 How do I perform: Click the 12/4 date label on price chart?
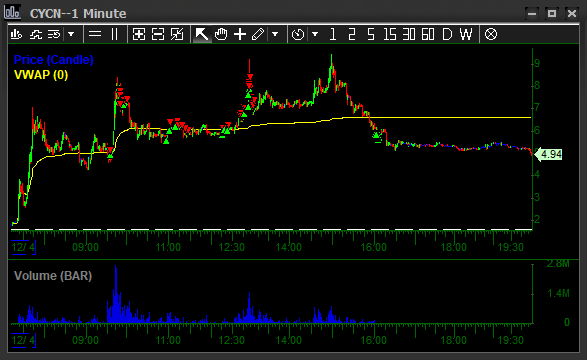[x=23, y=247]
